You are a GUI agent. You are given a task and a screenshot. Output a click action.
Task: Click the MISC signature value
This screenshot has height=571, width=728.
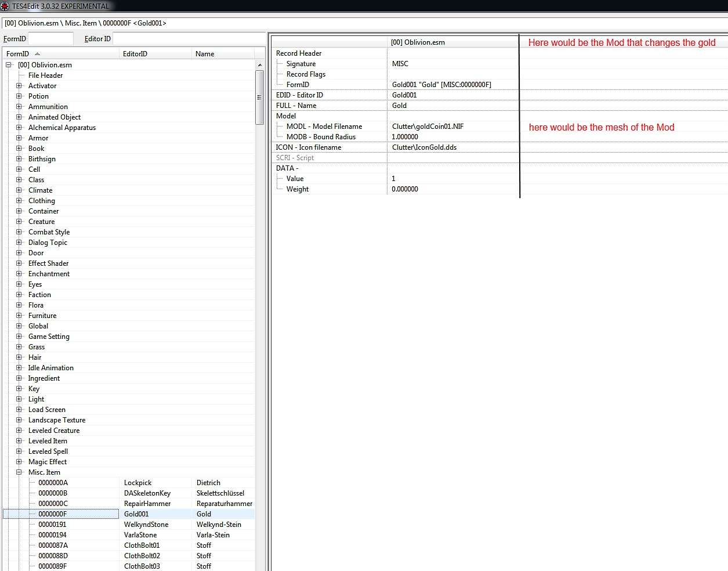[x=400, y=64]
